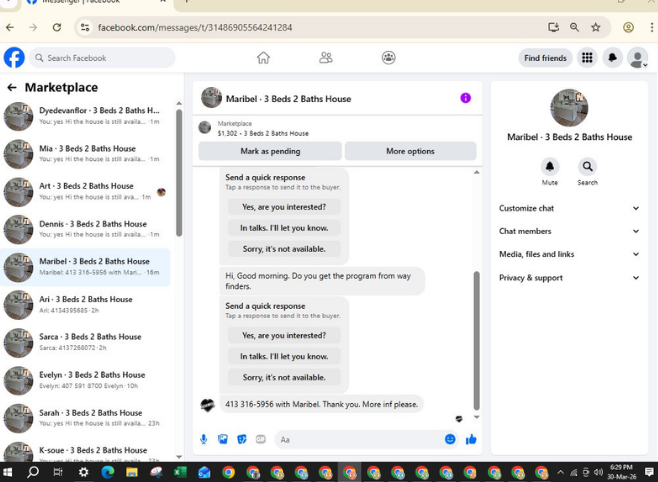Choose a GIF icon in composer
The image size is (658, 482).
(x=261, y=439)
